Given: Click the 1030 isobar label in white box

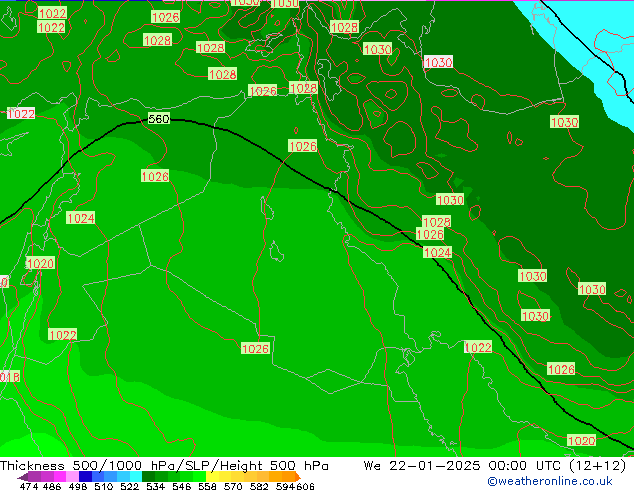Looking at the screenshot, I should (438, 62).
